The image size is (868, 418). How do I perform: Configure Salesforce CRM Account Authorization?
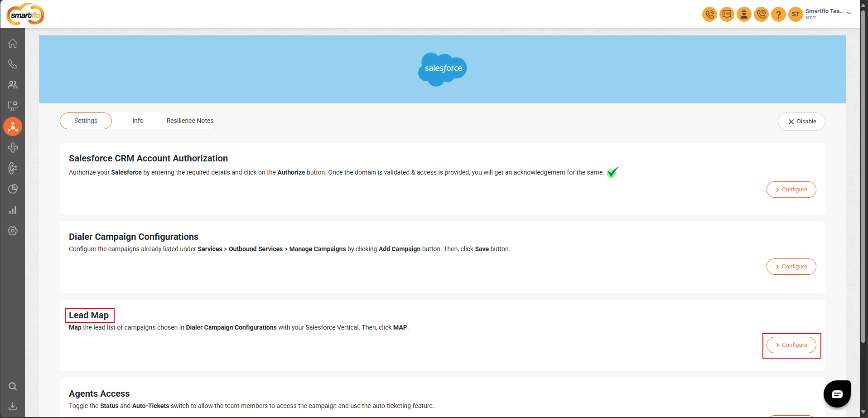(791, 190)
